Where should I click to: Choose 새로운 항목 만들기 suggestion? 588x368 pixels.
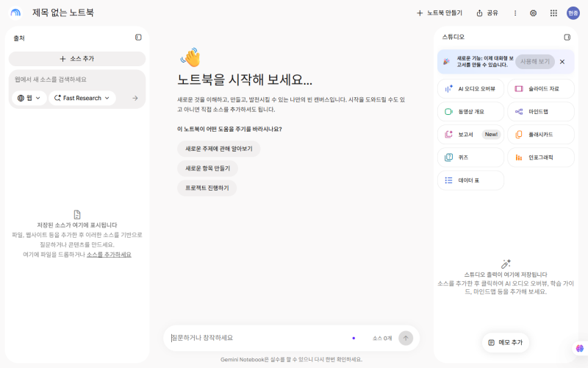click(x=207, y=169)
